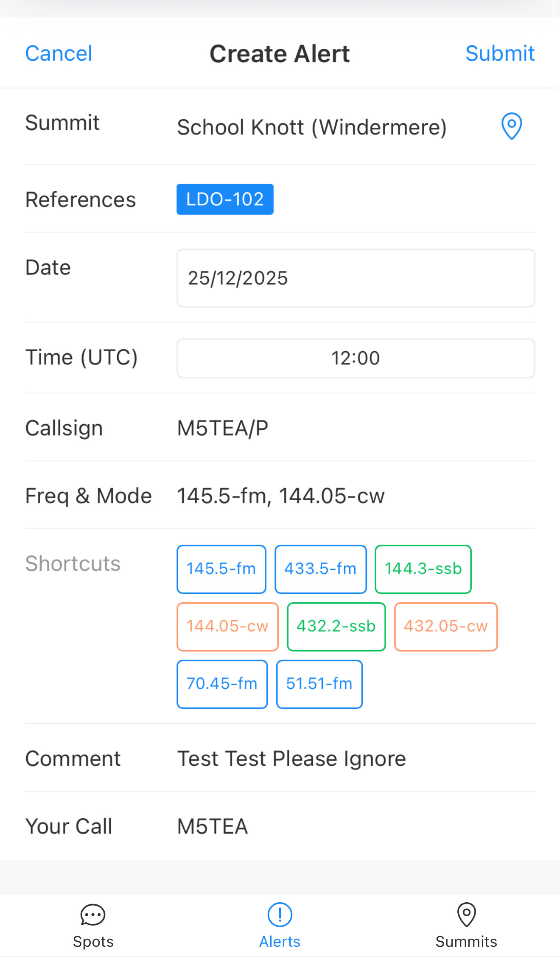Add the 433.5-fm shortcut
Viewport: 560px width, 957px height.
320,569
